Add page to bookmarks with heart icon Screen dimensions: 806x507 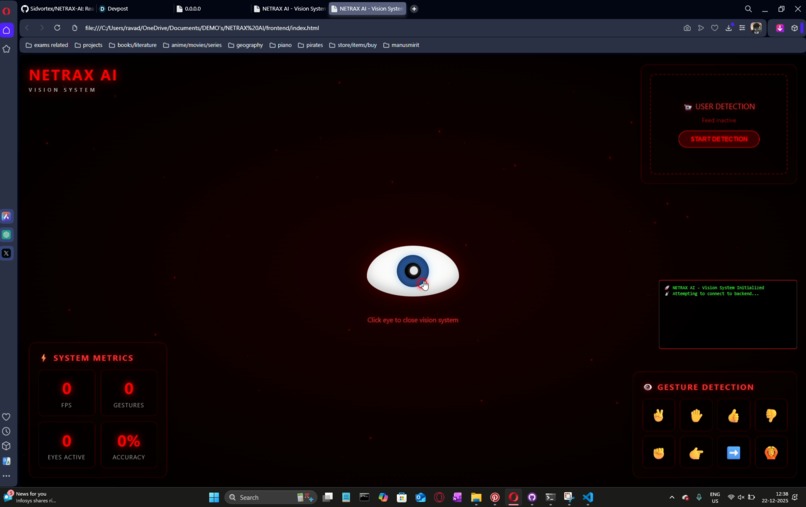click(x=715, y=28)
